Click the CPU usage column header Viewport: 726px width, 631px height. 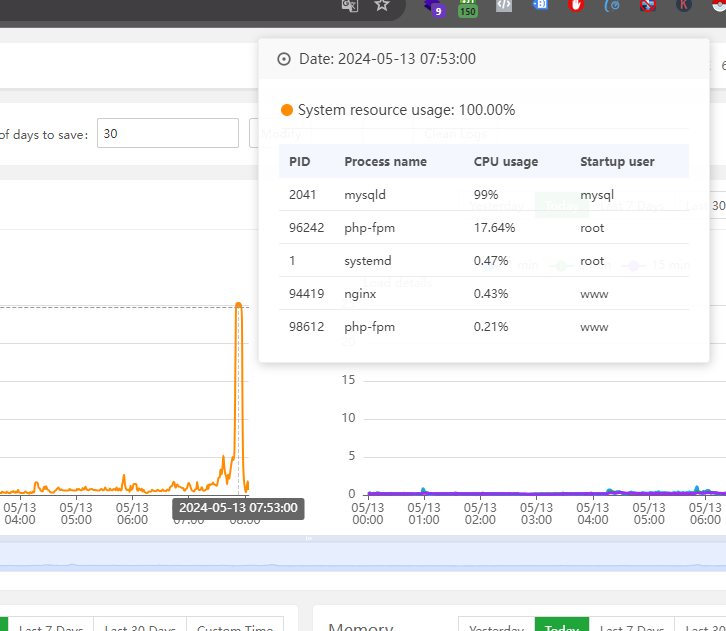506,162
